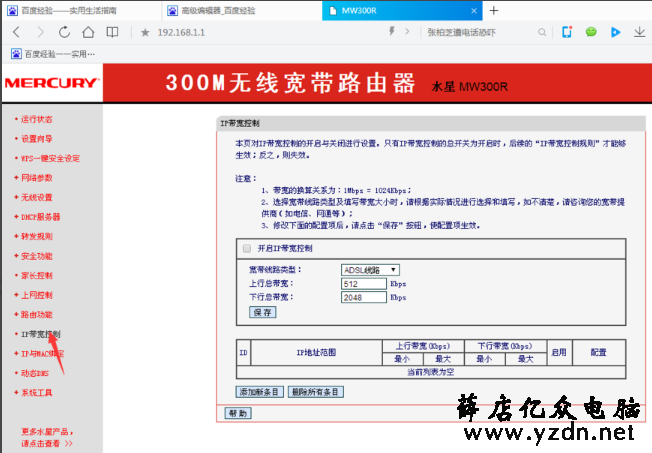Click the 删除所有条目 button
The height and width of the screenshot is (453, 652).
316,392
